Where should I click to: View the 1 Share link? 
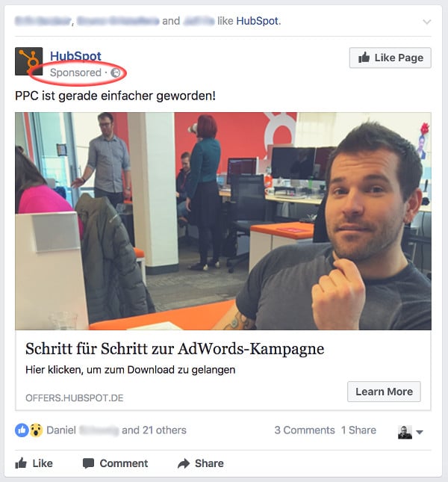click(358, 430)
